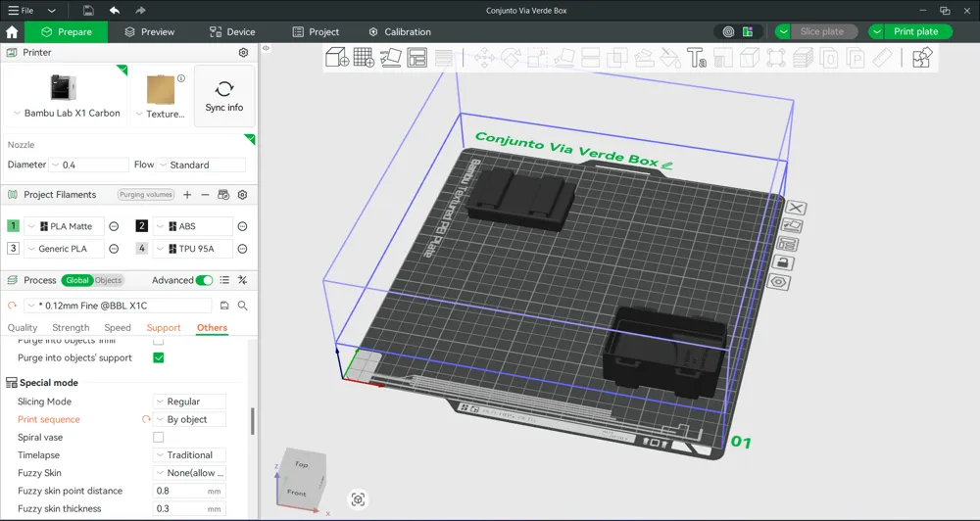Open the PLA Matte filament dropdown
Image resolution: width=980 pixels, height=521 pixels.
(64, 226)
